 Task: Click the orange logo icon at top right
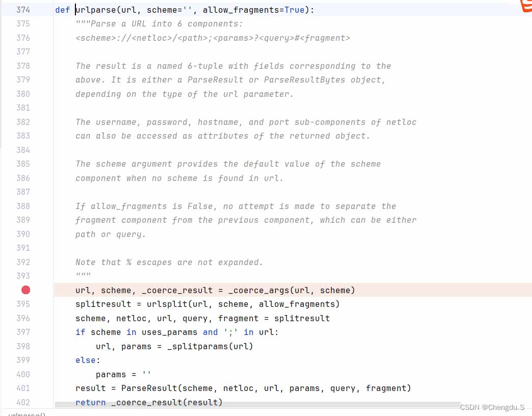[x=525, y=5]
